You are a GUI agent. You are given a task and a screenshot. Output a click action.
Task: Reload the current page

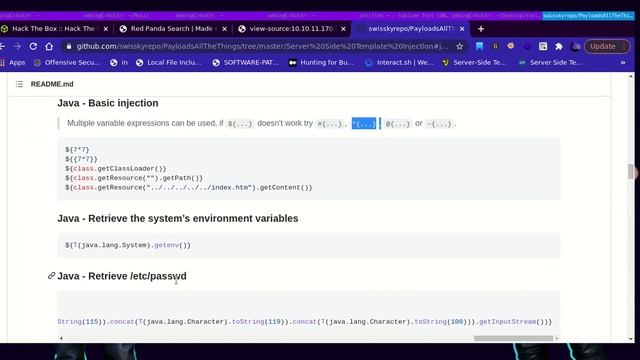click(33, 47)
